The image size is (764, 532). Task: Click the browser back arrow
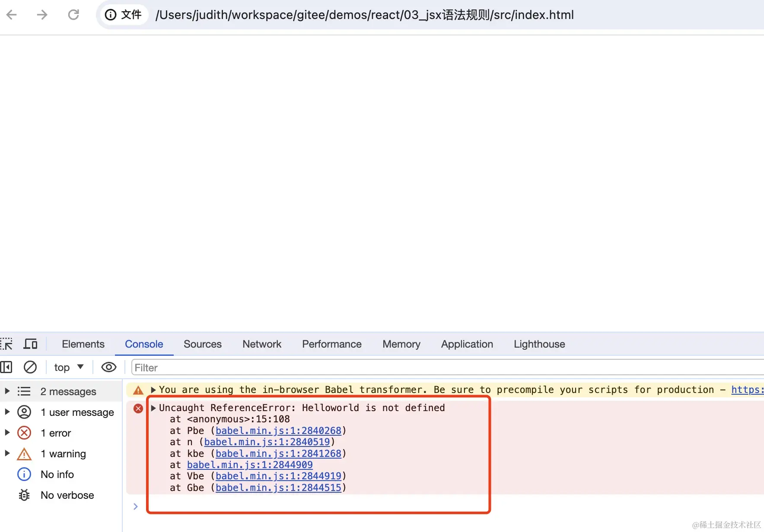(x=12, y=15)
